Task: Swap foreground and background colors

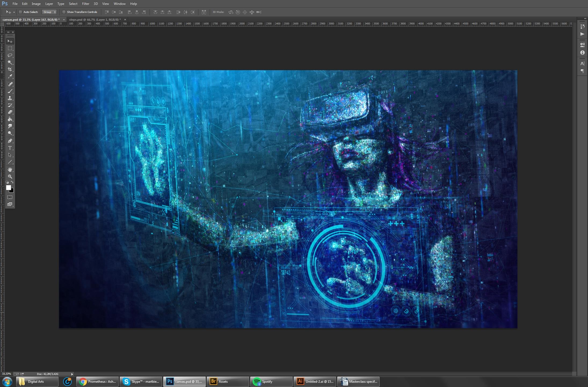Action: coord(12,182)
